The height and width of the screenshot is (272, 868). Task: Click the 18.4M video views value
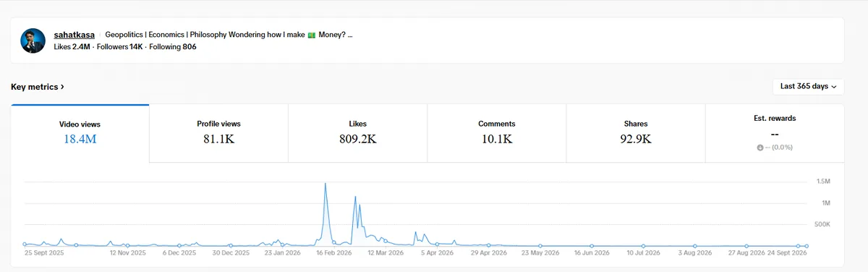coord(80,140)
